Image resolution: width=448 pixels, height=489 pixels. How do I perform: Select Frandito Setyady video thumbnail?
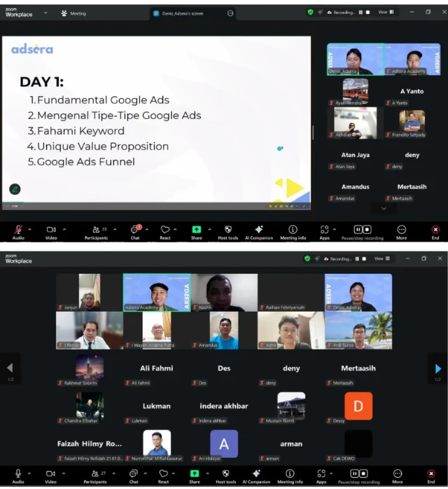pyautogui.click(x=412, y=123)
